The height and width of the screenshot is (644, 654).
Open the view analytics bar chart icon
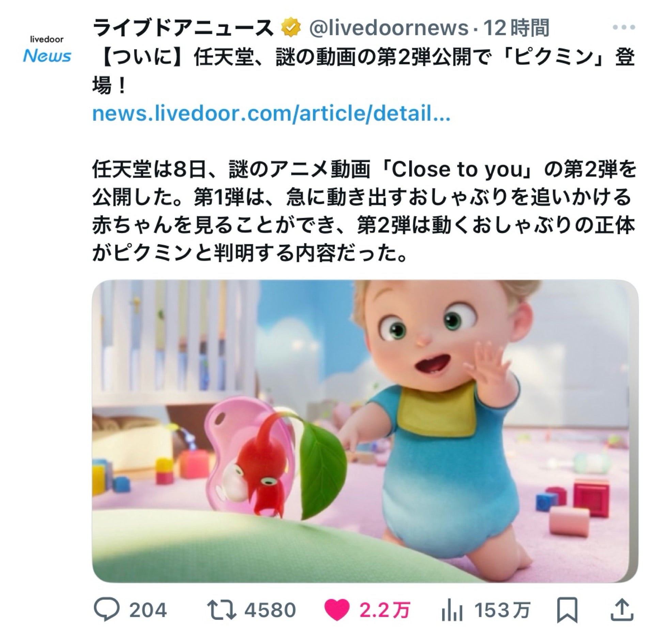[452, 610]
